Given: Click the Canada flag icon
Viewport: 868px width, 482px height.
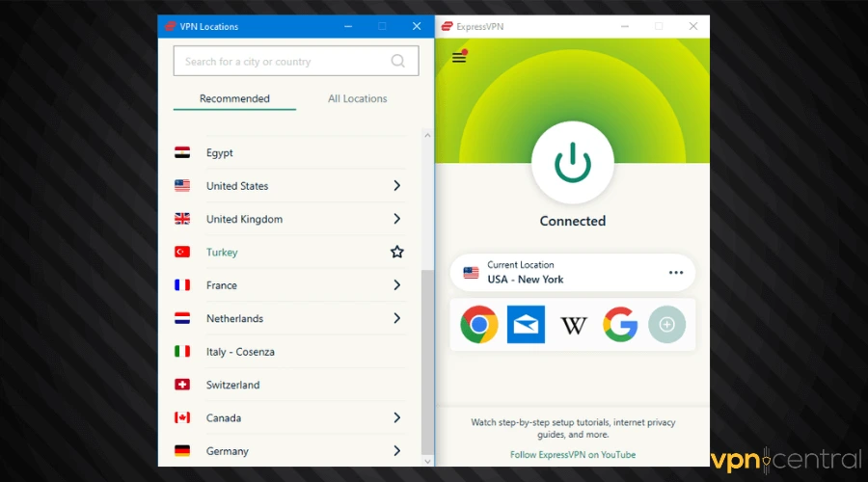Looking at the screenshot, I should point(182,417).
